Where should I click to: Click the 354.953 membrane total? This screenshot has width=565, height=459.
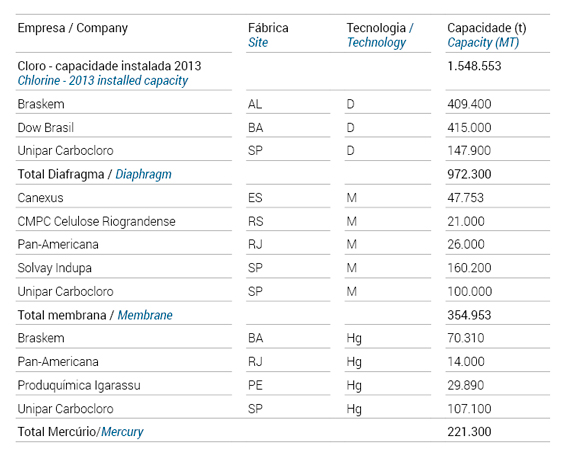coord(469,315)
